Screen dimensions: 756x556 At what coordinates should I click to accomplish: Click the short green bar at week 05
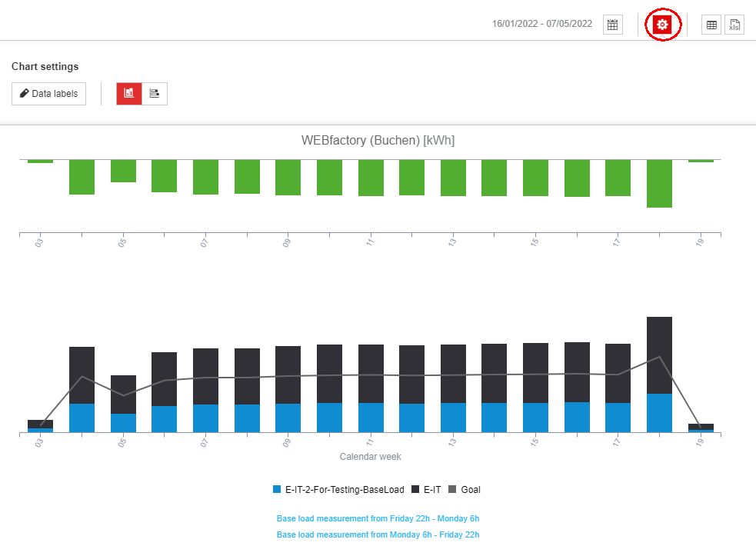point(123,171)
